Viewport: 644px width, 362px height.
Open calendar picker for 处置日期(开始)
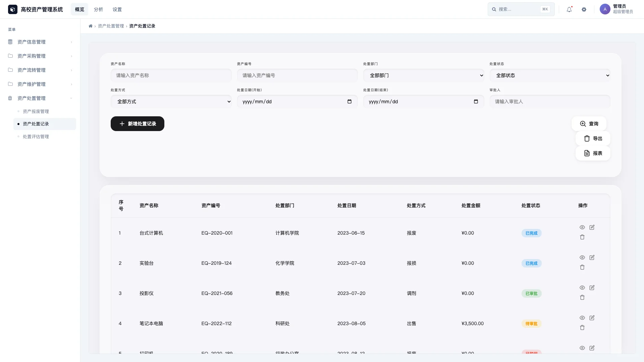(x=350, y=102)
